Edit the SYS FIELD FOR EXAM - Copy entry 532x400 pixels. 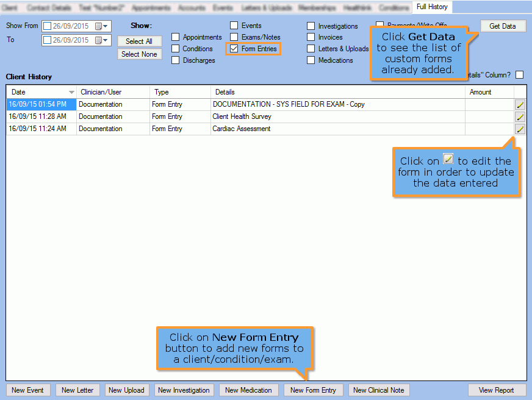click(520, 105)
